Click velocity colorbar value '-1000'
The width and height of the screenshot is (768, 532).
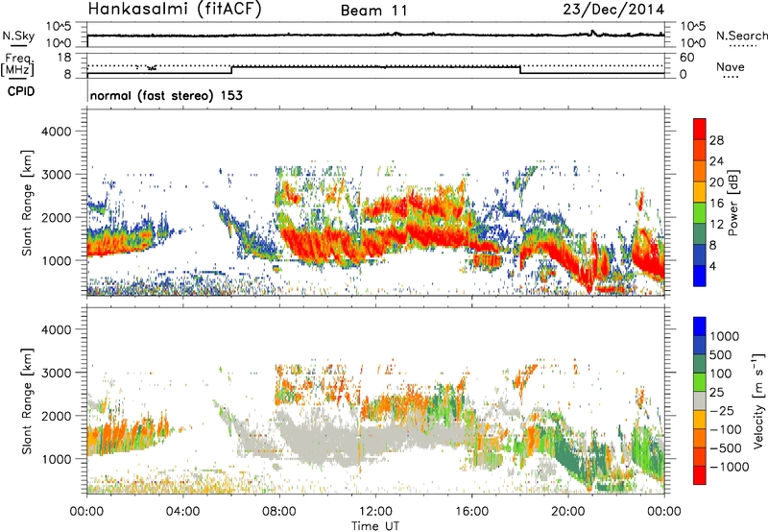(x=730, y=467)
